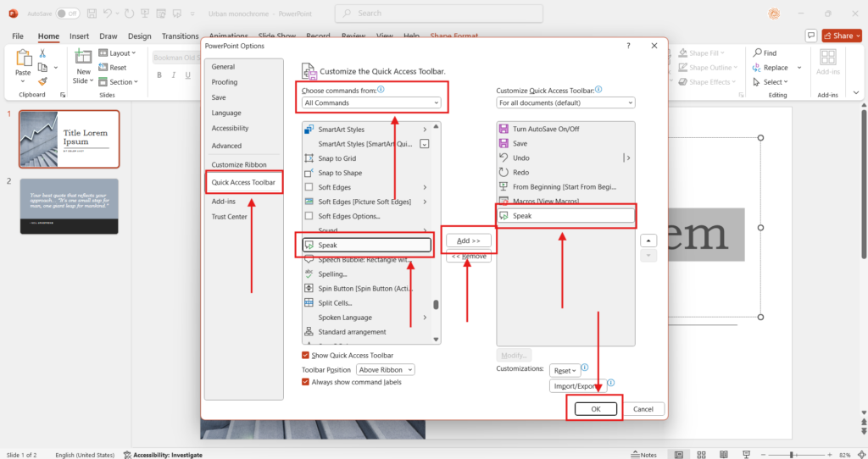Open the Insert ribbon tab
Screen dimensions: 868x459
click(79, 36)
